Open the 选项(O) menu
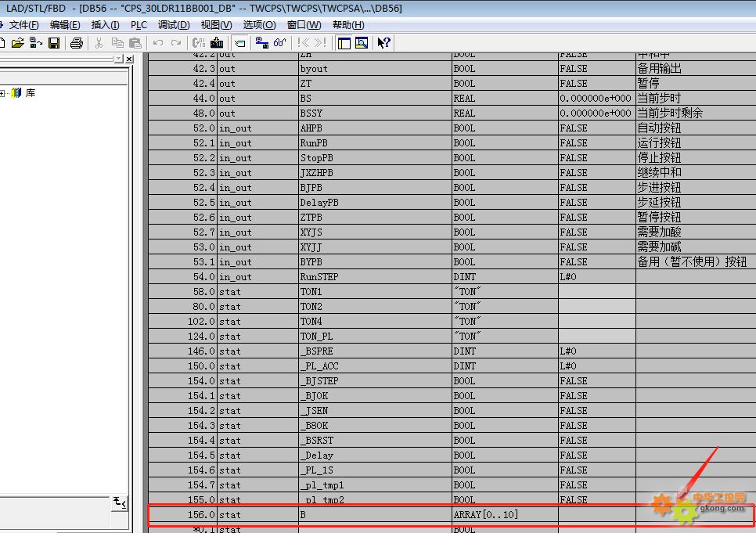This screenshot has height=533, width=756. point(259,25)
